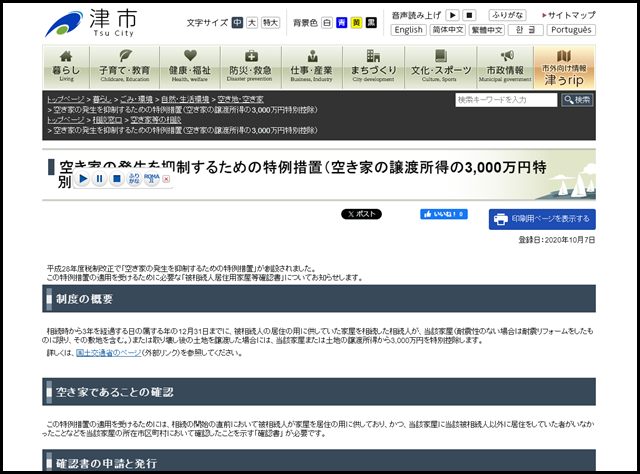640x474 pixels.
Task: Click the second-row トップページ breadcrumb link
Action: [65, 120]
